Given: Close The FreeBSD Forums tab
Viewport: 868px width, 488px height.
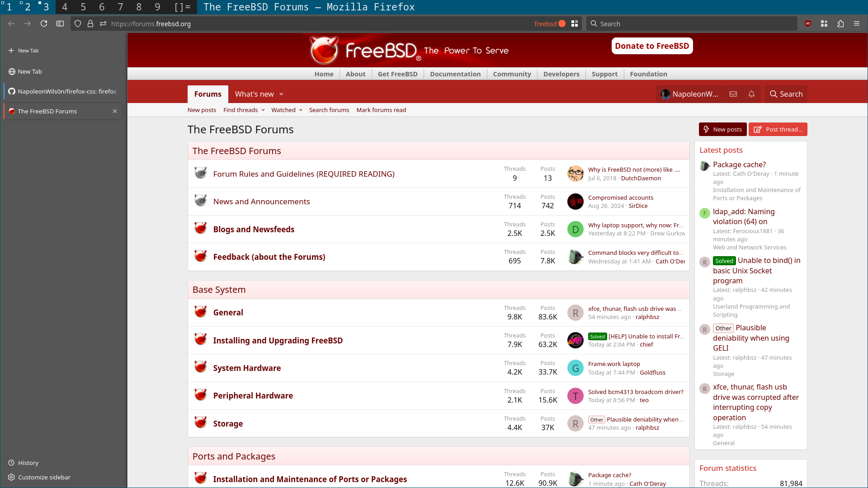Looking at the screenshot, I should (115, 111).
